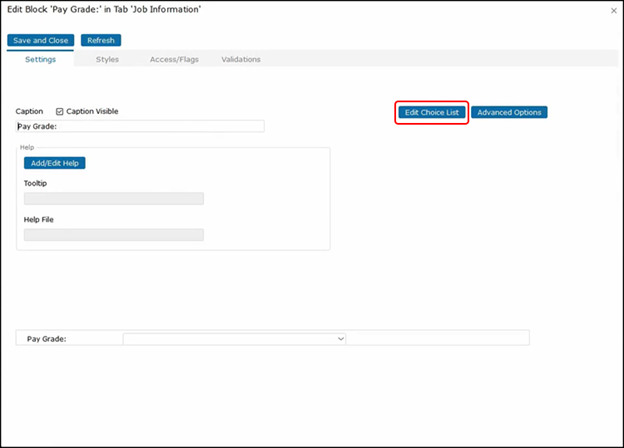The height and width of the screenshot is (448, 624).
Task: Click the 'Help File' label text
Action: [x=40, y=219]
